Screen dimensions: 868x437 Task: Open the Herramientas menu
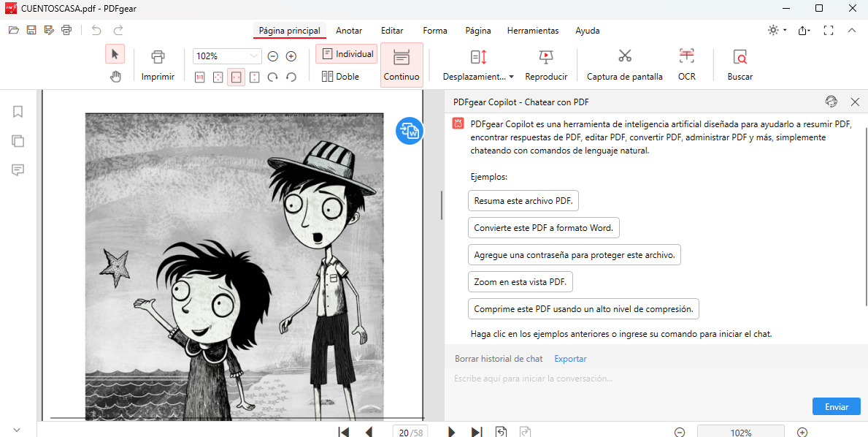(532, 31)
